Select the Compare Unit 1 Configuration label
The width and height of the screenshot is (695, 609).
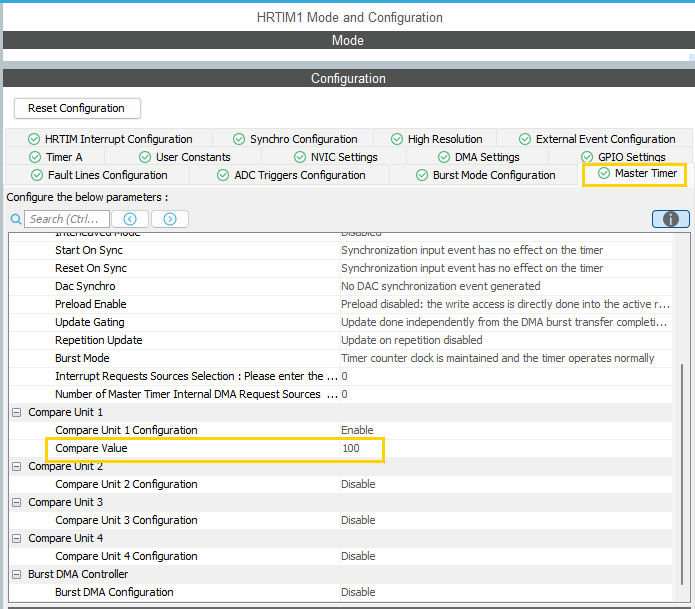[126, 430]
